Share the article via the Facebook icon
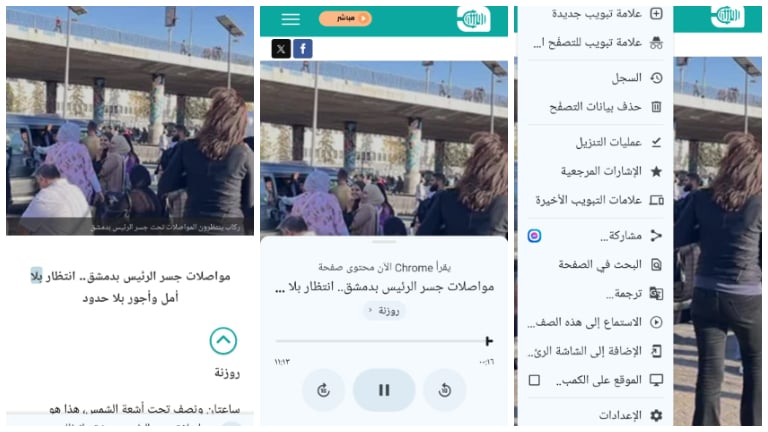 (x=303, y=48)
